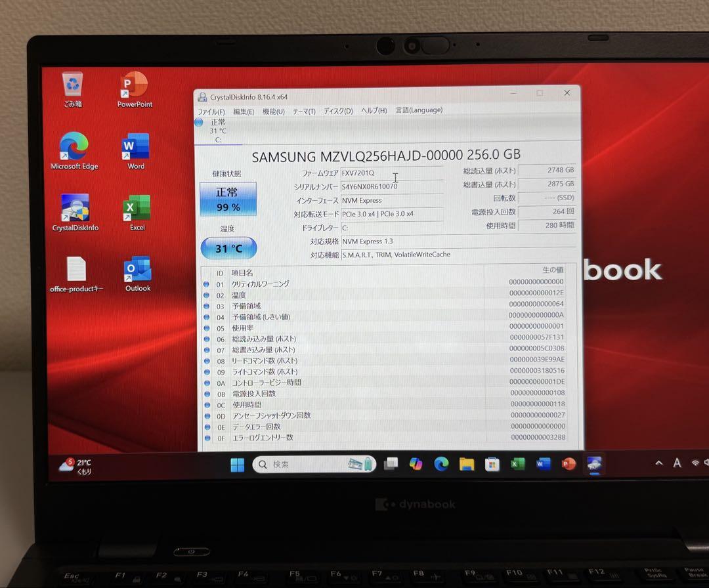
Task: Select the Outlook desktop shortcut
Action: [x=137, y=274]
